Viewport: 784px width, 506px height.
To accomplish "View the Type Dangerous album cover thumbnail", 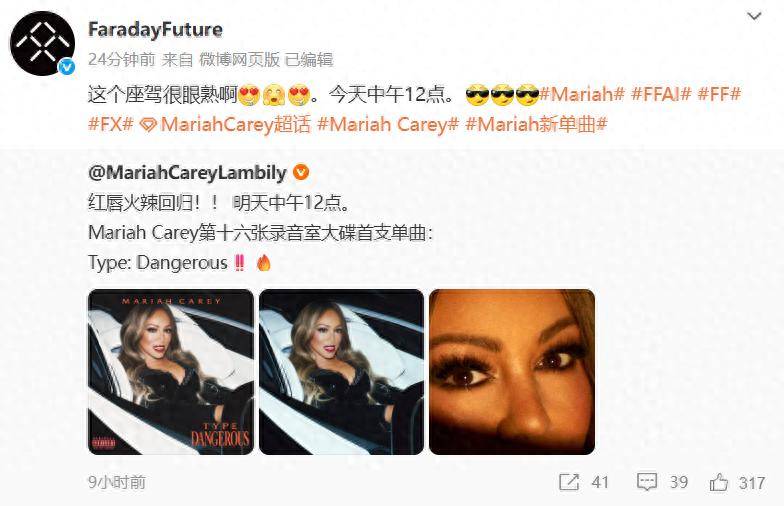I will [171, 372].
